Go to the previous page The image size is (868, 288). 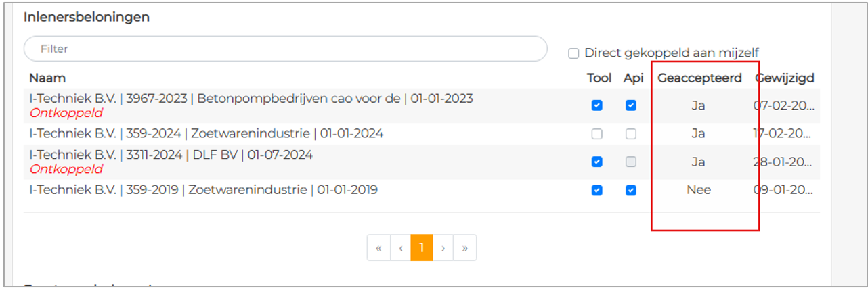[x=400, y=248]
